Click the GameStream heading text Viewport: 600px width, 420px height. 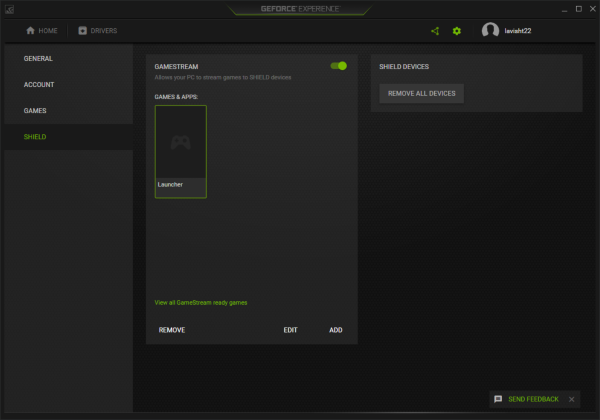pyautogui.click(x=176, y=67)
